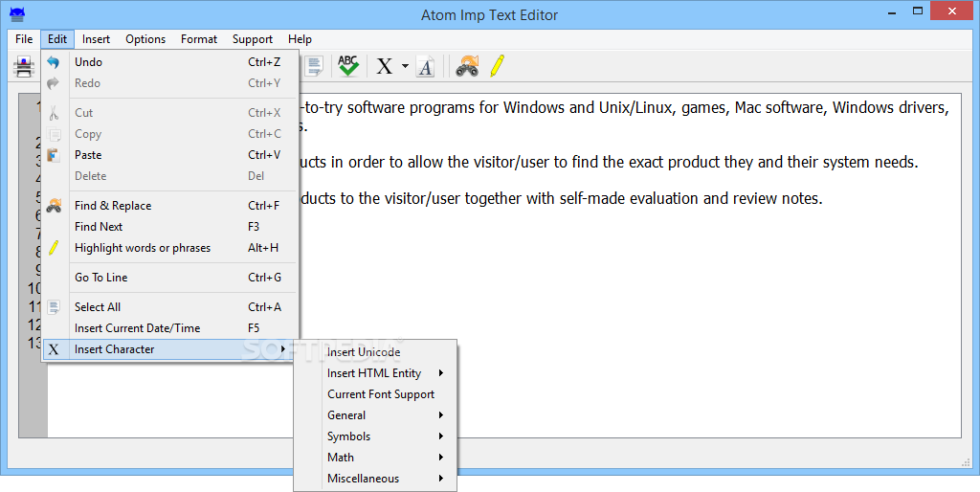The height and width of the screenshot is (492, 980).
Task: Click the font letter A toolbar icon
Action: [x=426, y=66]
